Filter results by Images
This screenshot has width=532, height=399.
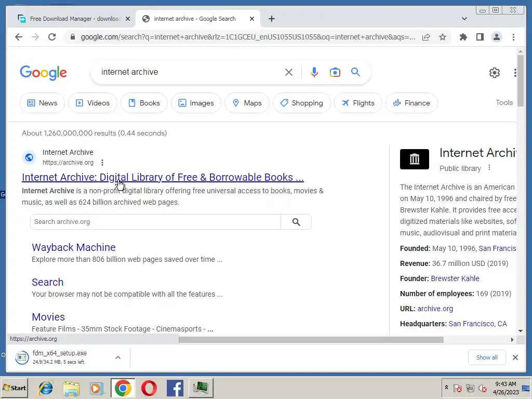196,103
